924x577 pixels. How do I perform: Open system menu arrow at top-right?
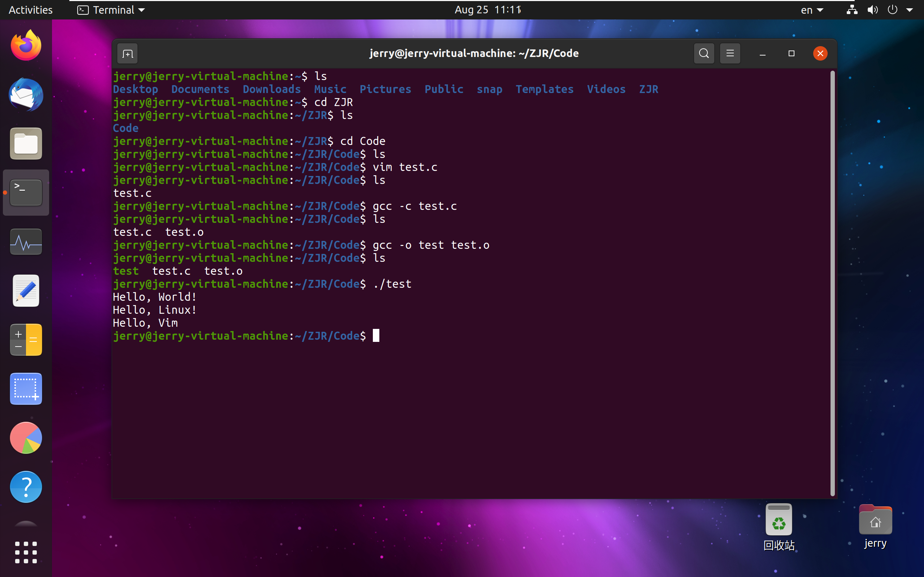tap(910, 10)
